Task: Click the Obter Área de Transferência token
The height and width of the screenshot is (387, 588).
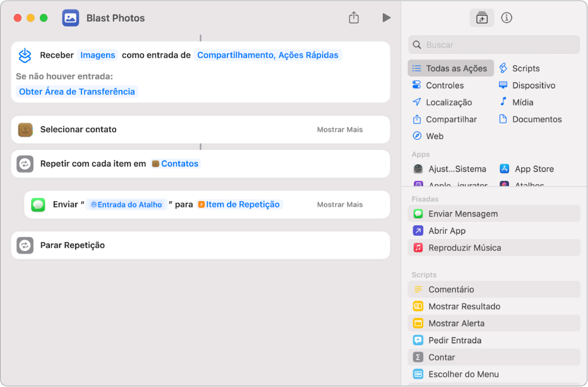Action: (77, 92)
